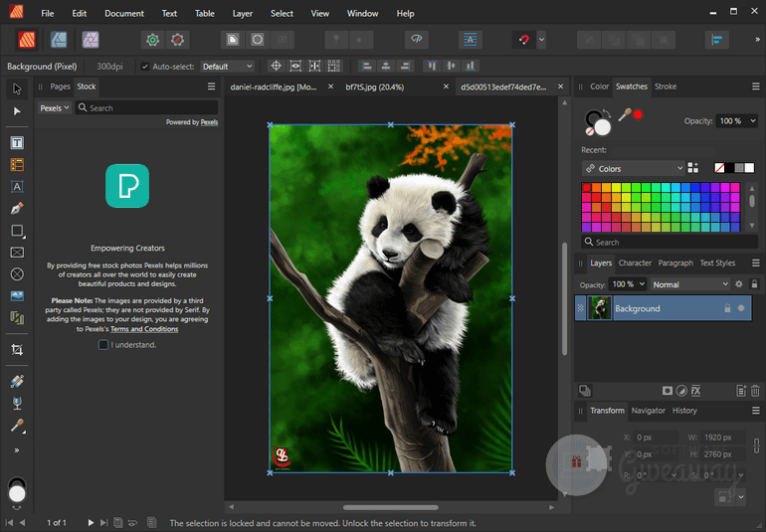Open the Document menu
766x532 pixels.
point(124,13)
